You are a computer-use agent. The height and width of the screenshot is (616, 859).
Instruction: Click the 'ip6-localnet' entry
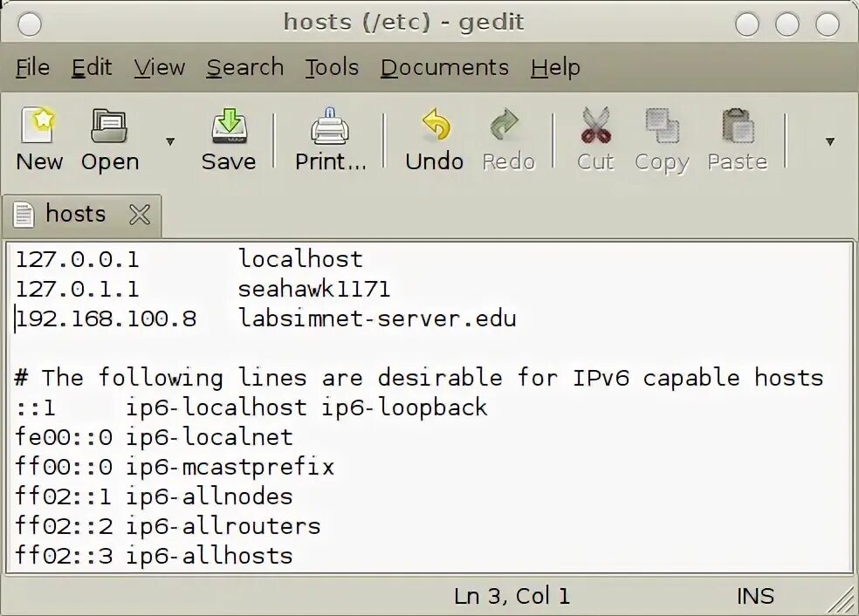tap(210, 436)
